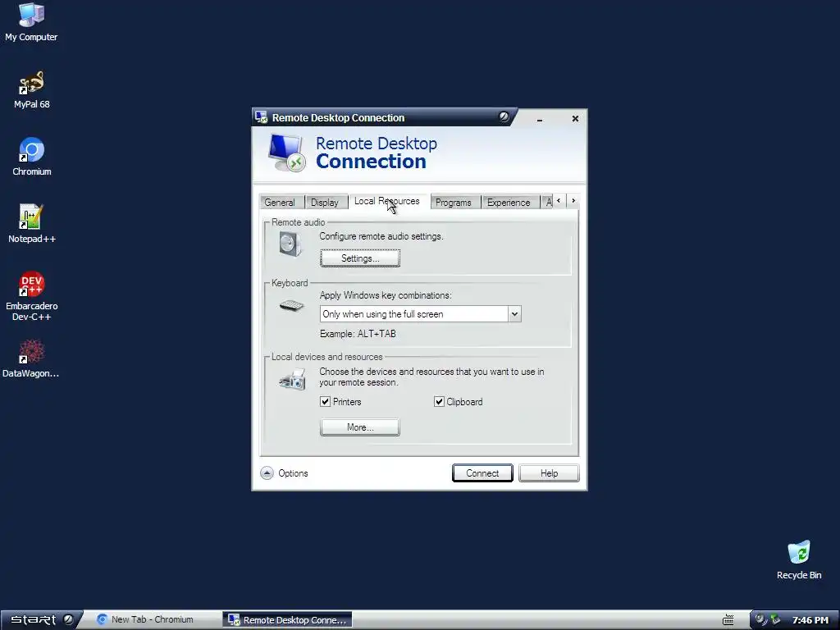
Task: Click the round icon beside Start button
Action: [68, 620]
